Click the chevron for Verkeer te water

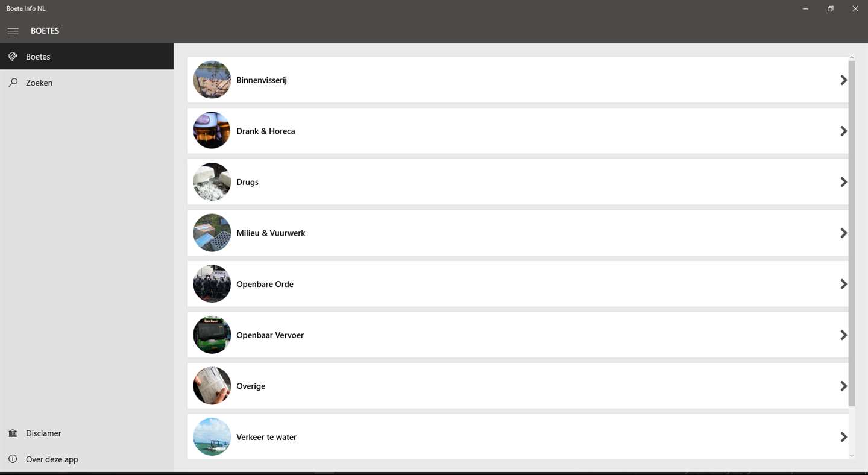pos(843,437)
